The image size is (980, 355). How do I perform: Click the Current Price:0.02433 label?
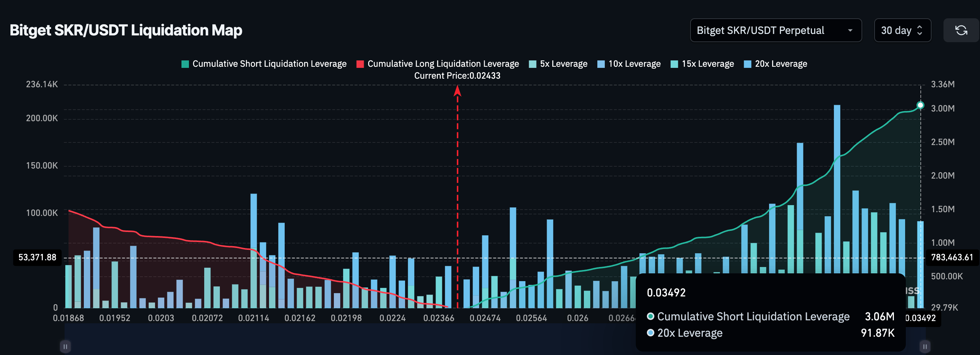pos(457,76)
